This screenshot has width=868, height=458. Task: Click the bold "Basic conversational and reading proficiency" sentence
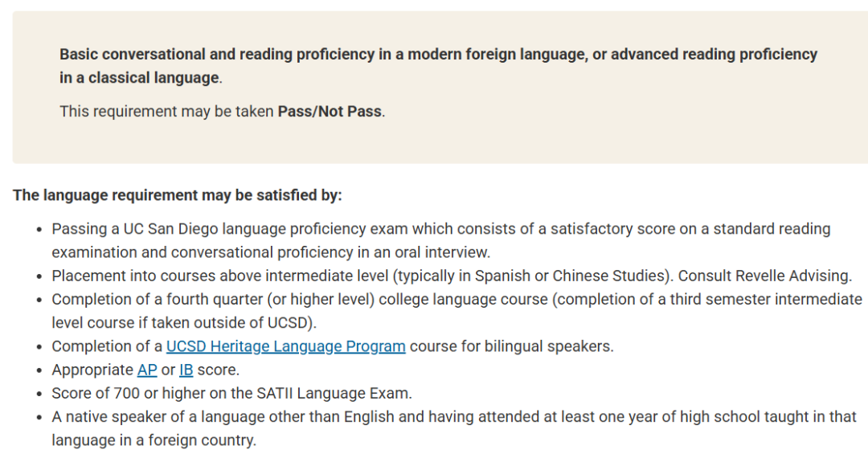pos(438,55)
